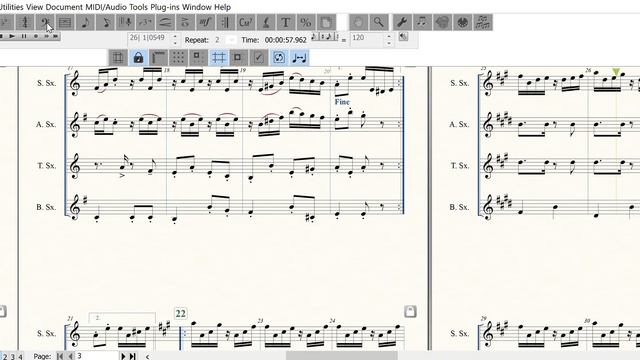Image resolution: width=640 pixels, height=360 pixels.
Task: Click the fast-forward playback button
Action: pyautogui.click(x=46, y=36)
